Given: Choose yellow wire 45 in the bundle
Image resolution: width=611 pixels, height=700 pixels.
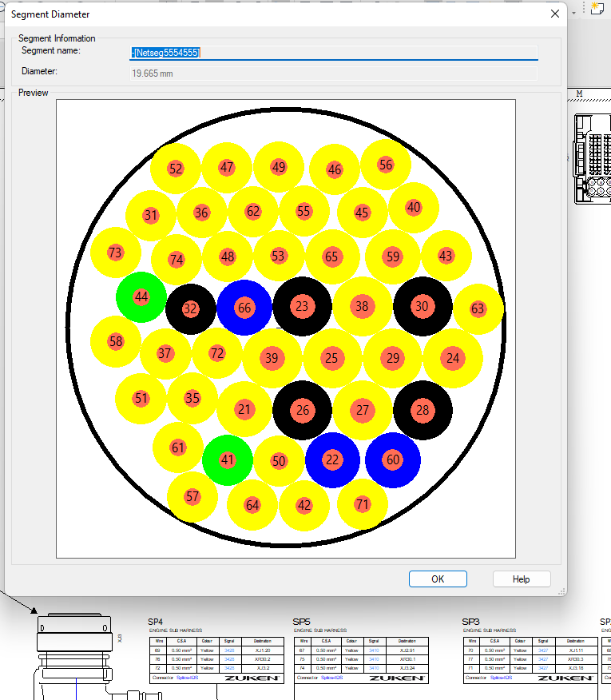Looking at the screenshot, I should 362,213.
